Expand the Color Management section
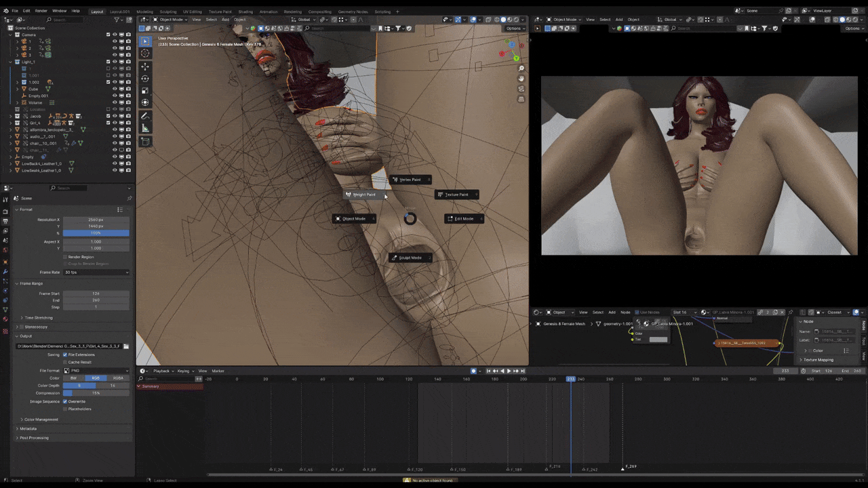Viewport: 868px width, 488px height. tap(41, 420)
